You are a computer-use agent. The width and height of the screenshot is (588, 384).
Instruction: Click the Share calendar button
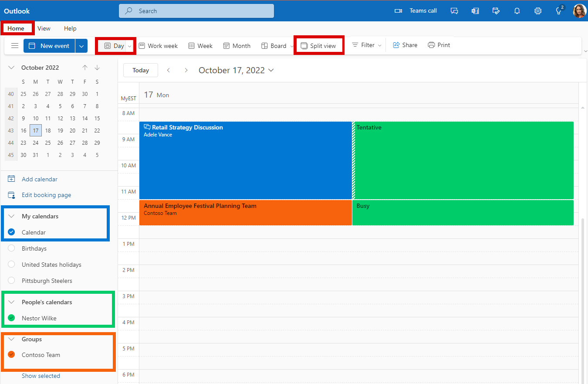(405, 45)
